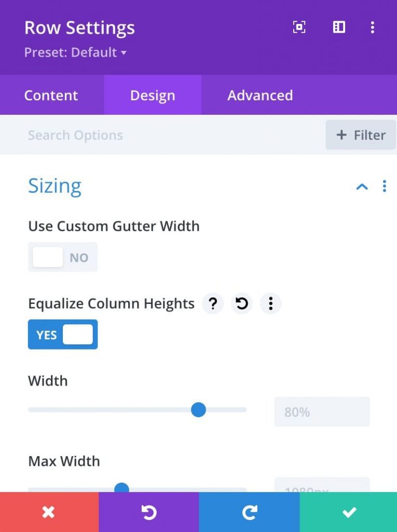Adjust the Width slider handle
The height and width of the screenshot is (532, 397).
click(x=198, y=410)
